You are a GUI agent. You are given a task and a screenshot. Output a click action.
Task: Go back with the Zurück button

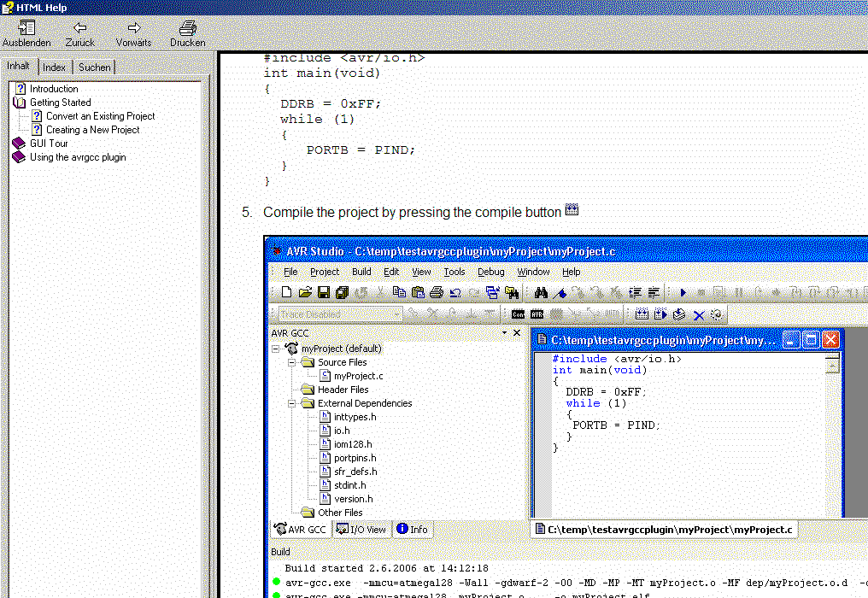click(x=79, y=34)
